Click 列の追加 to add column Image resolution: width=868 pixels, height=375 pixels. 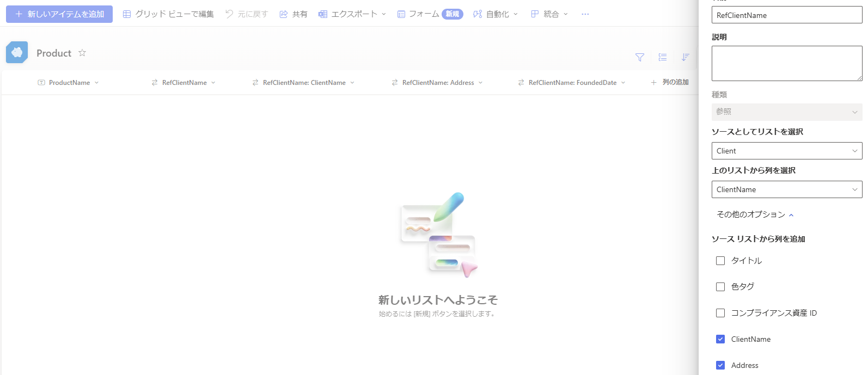pyautogui.click(x=670, y=82)
